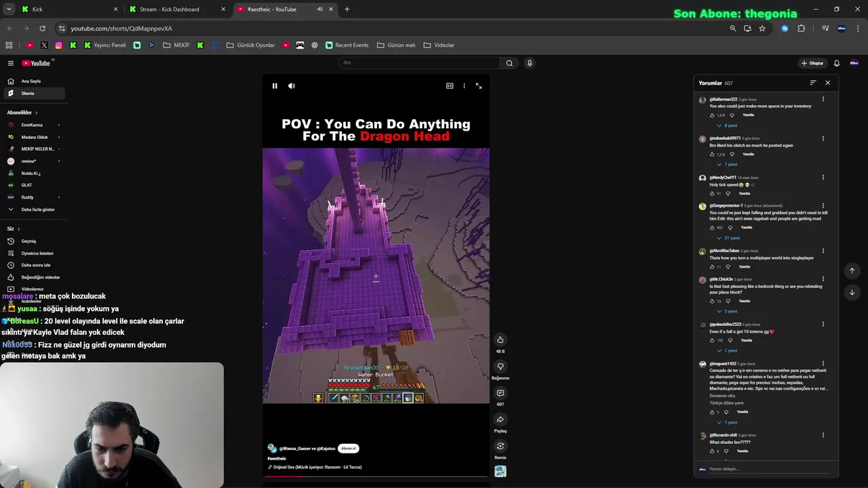Viewport: 868px width, 488px height.
Task: Open EmirKarma subscription channel
Action: coord(33,125)
